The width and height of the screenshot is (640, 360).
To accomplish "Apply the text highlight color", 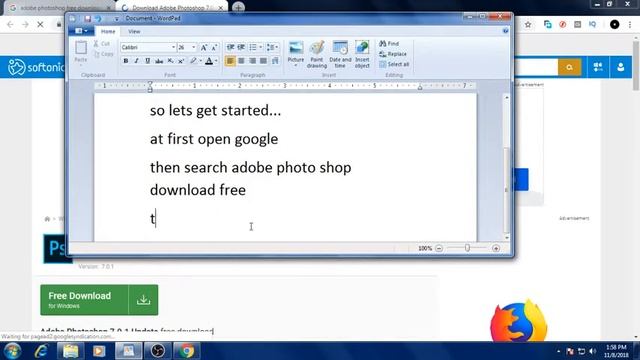I will pyautogui.click(x=193, y=61).
